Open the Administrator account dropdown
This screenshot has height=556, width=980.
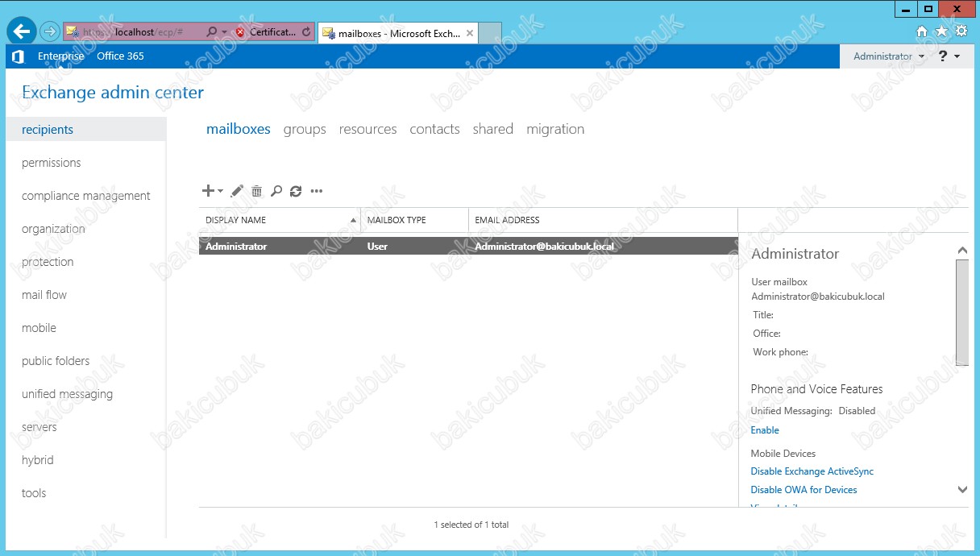click(889, 56)
